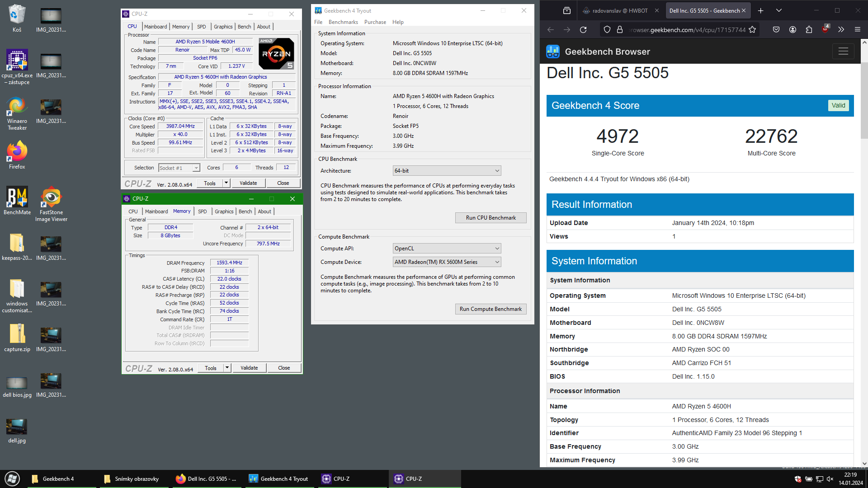The image size is (868, 488).
Task: Open dell.jpg image on desktop
Action: pos(17,431)
